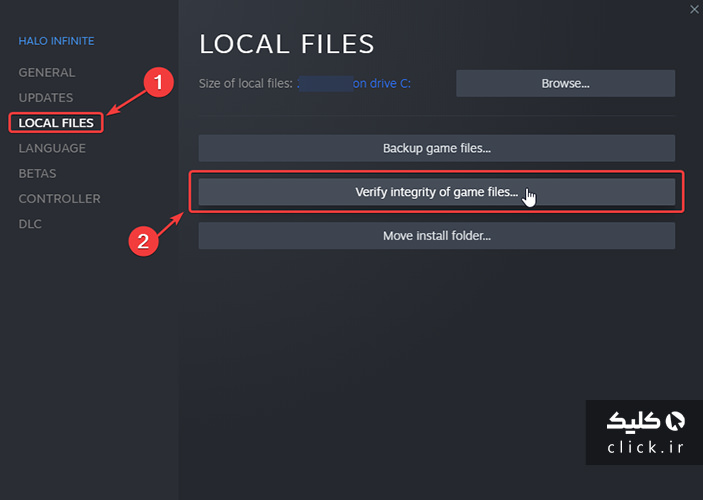Verify integrity of game files

click(x=437, y=192)
